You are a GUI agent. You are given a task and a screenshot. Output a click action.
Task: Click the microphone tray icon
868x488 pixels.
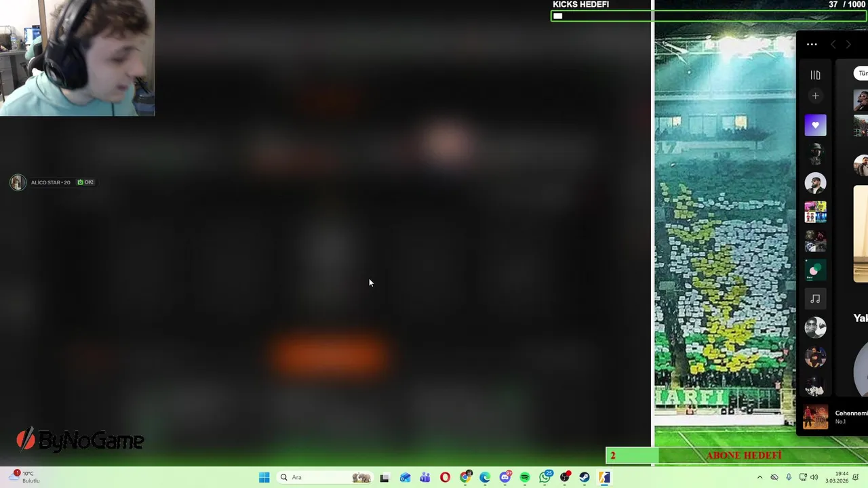789,477
